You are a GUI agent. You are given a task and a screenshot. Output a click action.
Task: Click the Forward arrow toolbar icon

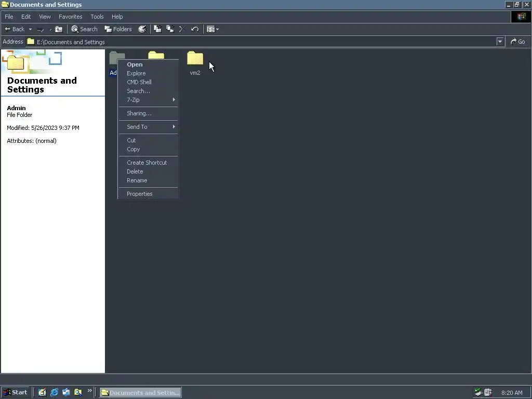[x=41, y=30]
